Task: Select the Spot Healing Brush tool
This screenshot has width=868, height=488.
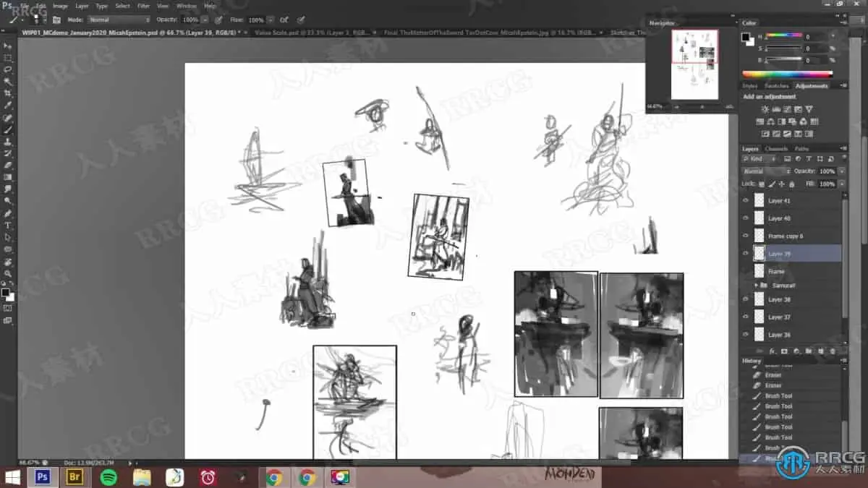Action: (x=8, y=118)
